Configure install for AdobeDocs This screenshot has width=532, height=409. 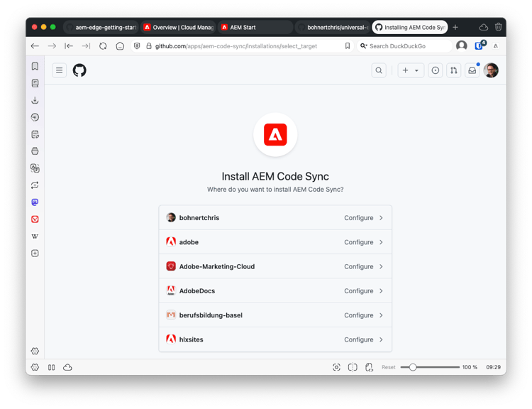[275, 291]
